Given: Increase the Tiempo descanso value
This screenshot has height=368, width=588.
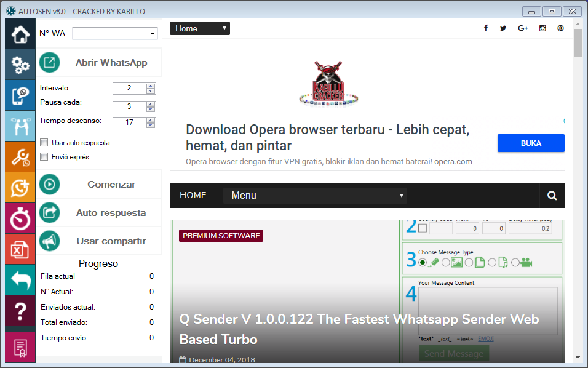Looking at the screenshot, I should pos(151,121).
